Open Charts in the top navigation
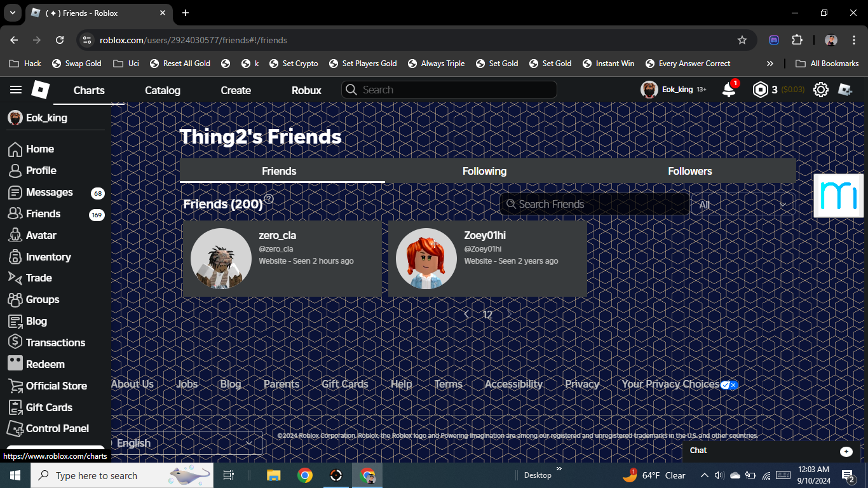The width and height of the screenshot is (868, 488). (x=89, y=90)
